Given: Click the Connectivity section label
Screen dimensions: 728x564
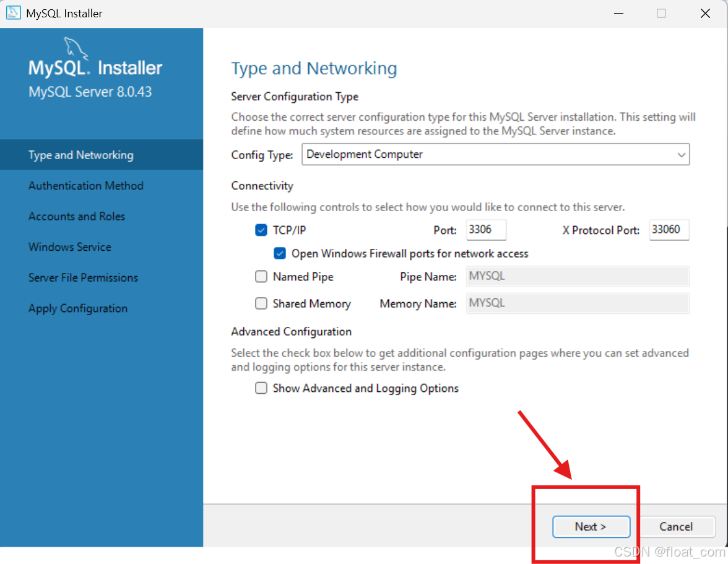Looking at the screenshot, I should tap(262, 186).
